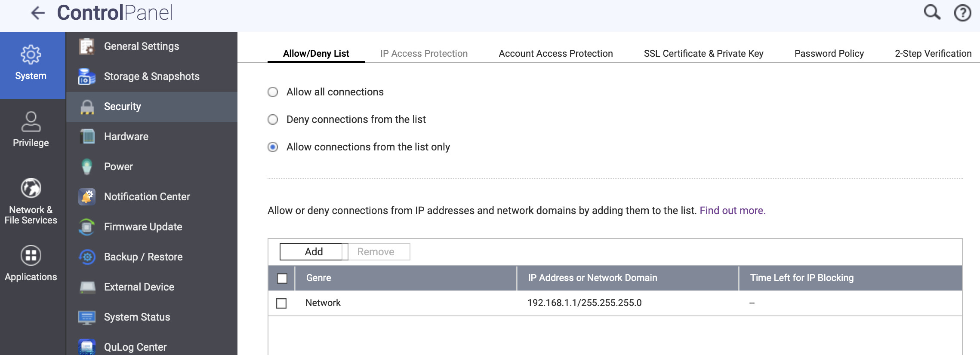Select the System gear icon

click(x=31, y=55)
